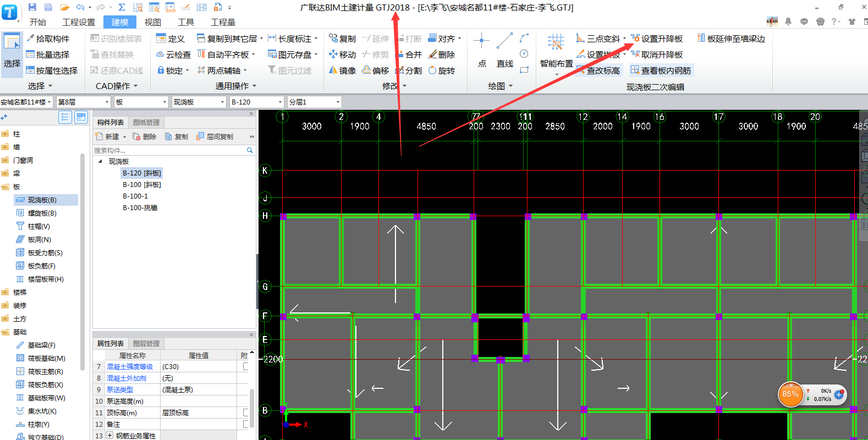
Task: Open the folder icon in the quick access toolbar
Action: pos(64,7)
